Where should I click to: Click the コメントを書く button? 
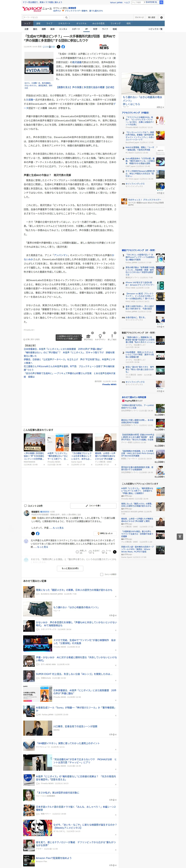coord(93,505)
